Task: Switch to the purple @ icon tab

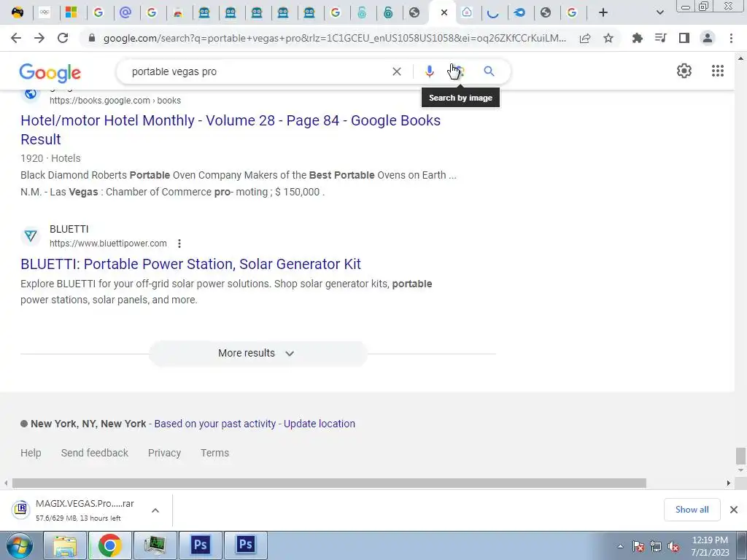Action: tap(125, 12)
